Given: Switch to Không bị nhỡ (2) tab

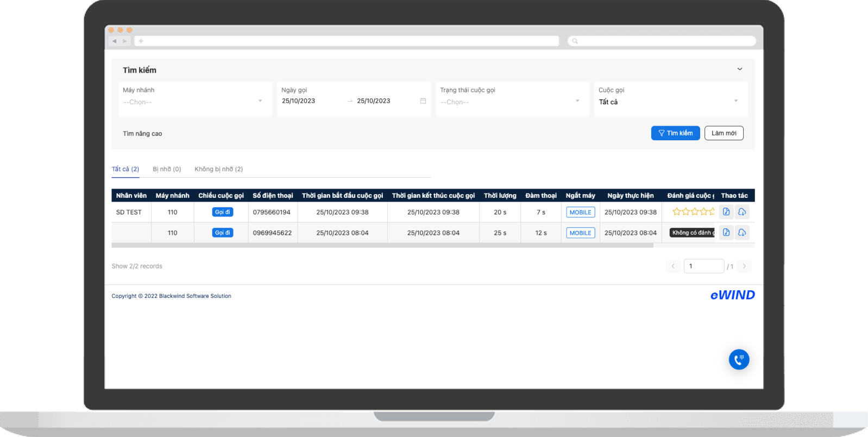Looking at the screenshot, I should click(218, 169).
